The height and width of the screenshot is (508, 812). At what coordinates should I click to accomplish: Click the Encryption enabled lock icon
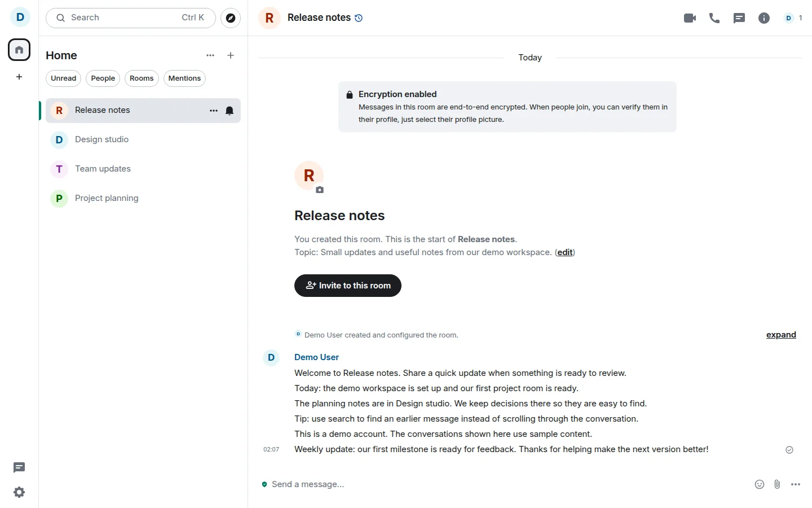[350, 95]
